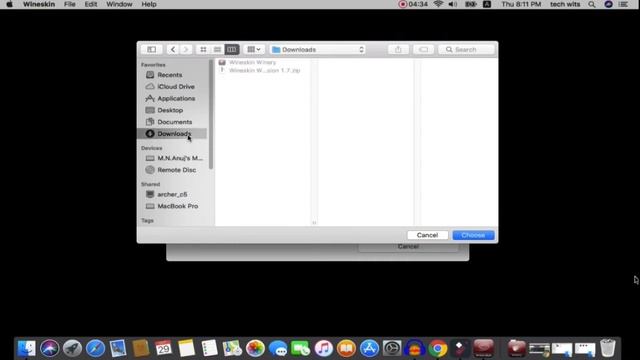Viewport: 640px width, 360px height.
Task: Switch to list view
Action: pos(218,49)
